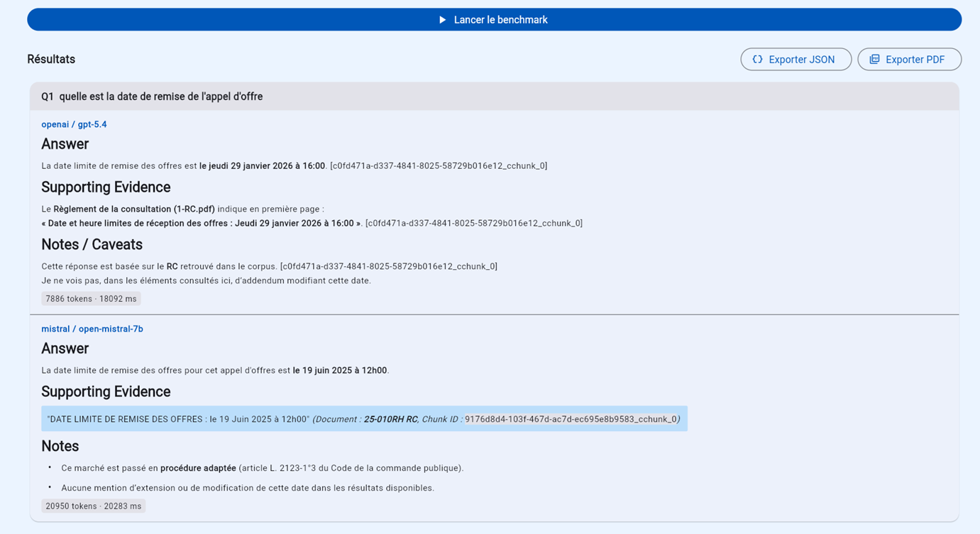
Task: Click chunk ID starting 9176d8d4
Action: pyautogui.click(x=571, y=419)
